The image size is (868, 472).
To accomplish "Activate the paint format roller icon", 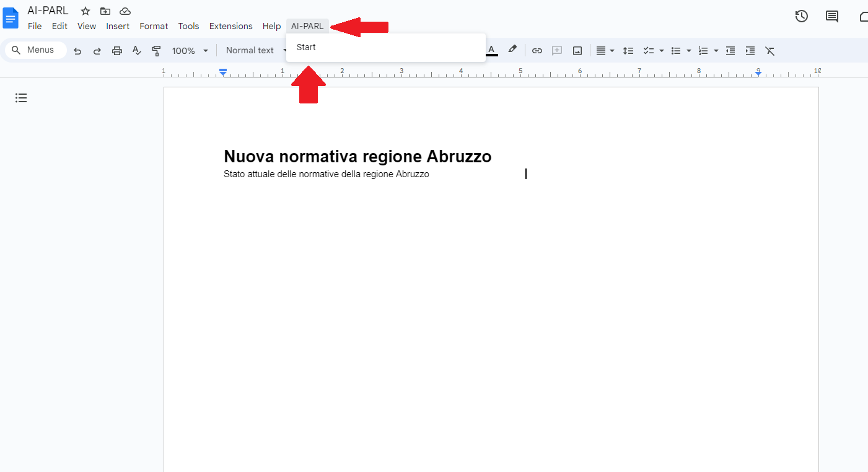I will (x=156, y=51).
